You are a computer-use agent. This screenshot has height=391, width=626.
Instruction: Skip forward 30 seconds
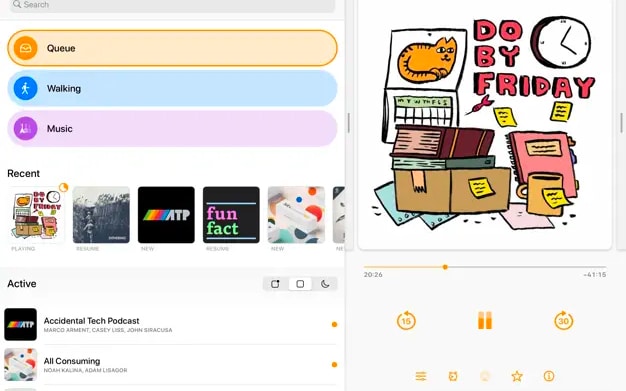563,320
